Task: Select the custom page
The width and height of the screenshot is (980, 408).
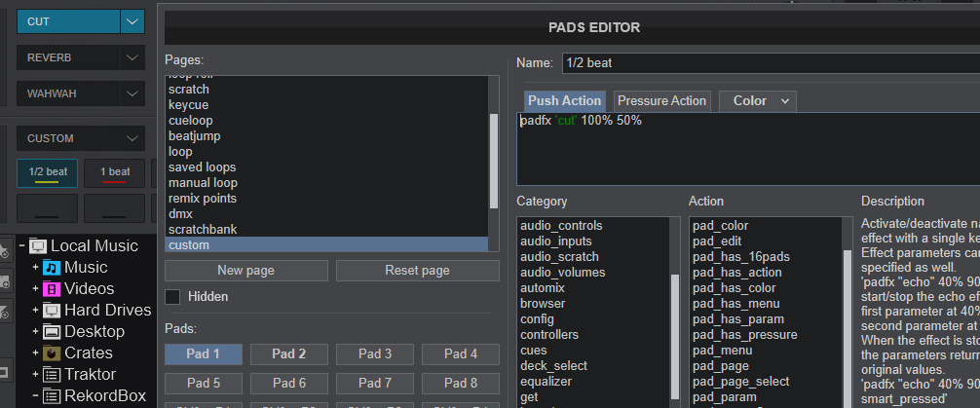Action: pyautogui.click(x=327, y=245)
